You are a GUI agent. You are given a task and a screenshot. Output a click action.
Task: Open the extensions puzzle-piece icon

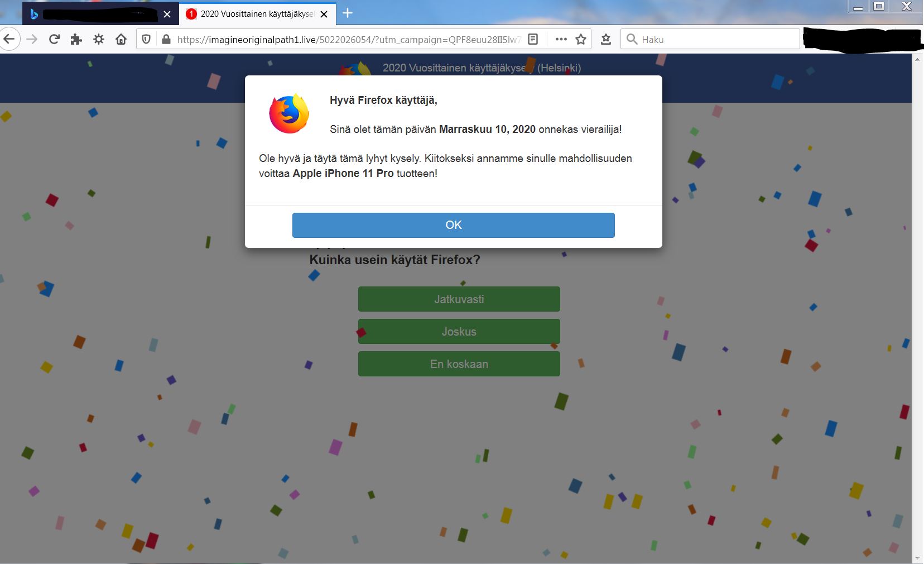[76, 39]
